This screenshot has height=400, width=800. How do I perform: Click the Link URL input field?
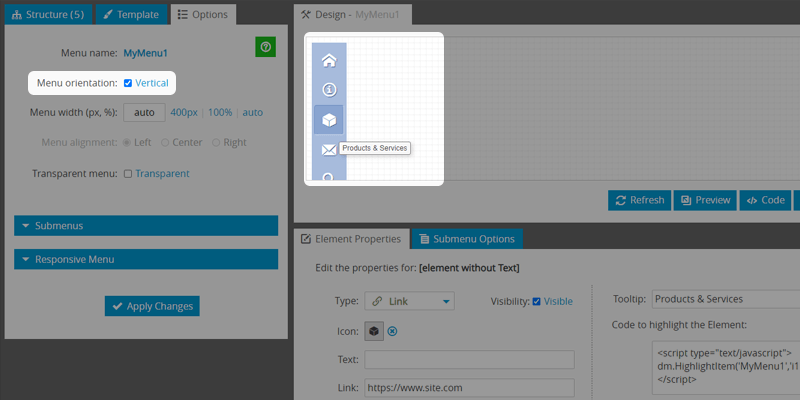coord(469,388)
